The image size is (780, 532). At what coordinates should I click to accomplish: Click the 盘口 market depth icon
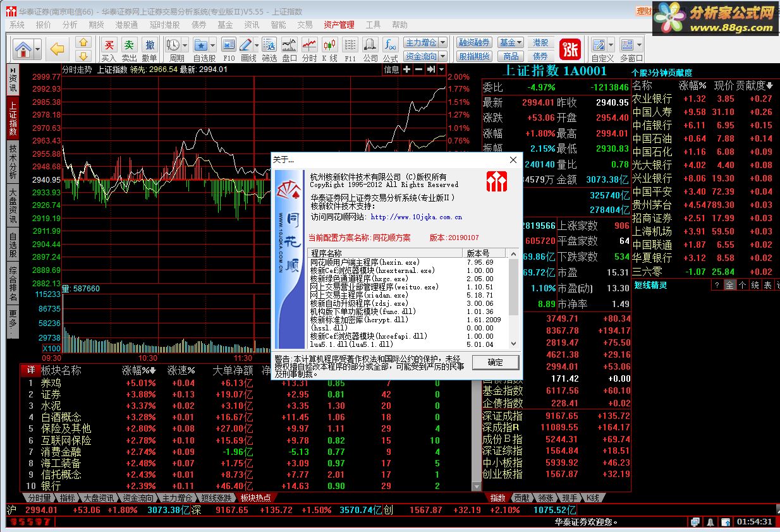289,49
